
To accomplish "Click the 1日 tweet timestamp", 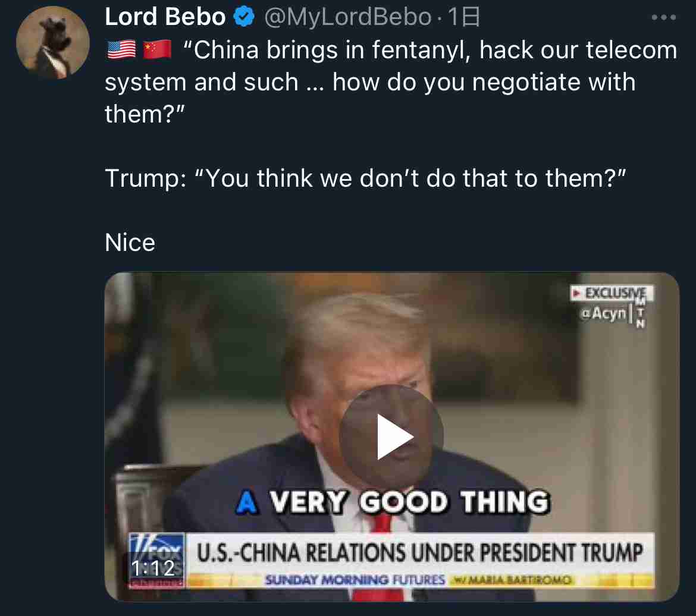I will 463,17.
